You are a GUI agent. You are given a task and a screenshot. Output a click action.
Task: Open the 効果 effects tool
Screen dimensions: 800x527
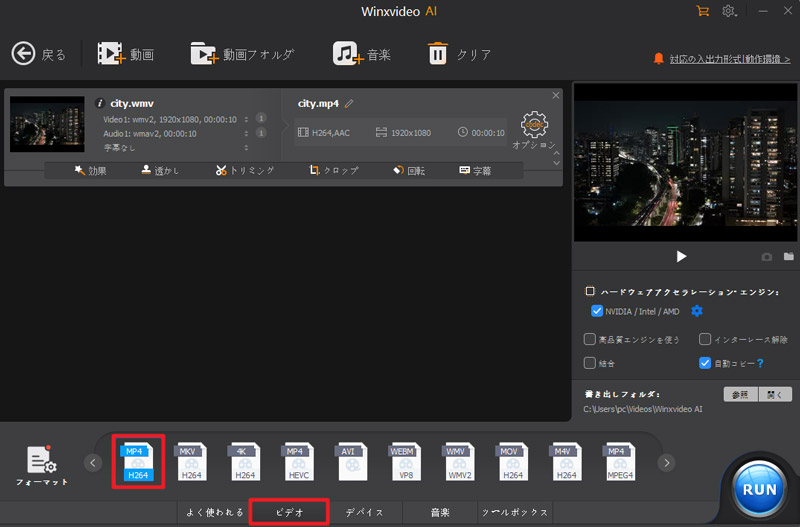[90, 170]
